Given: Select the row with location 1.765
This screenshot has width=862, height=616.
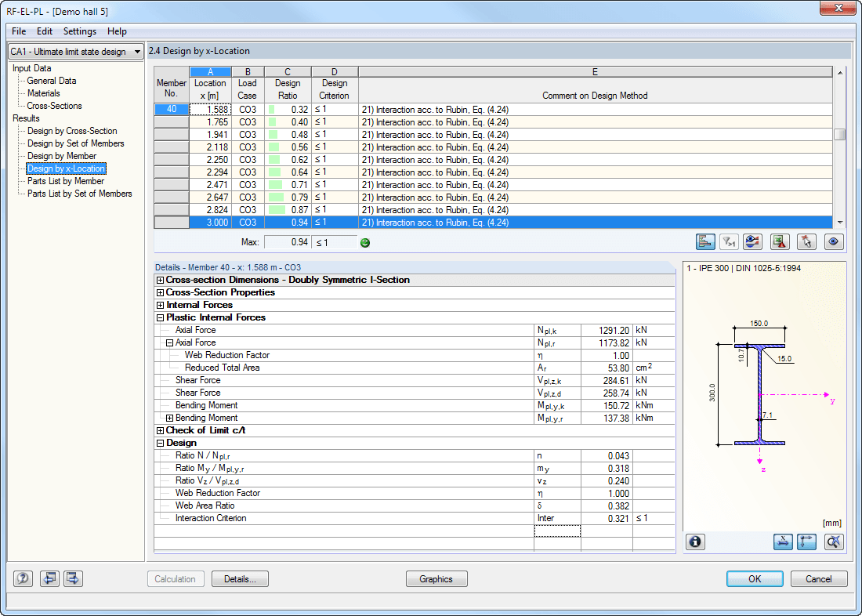Looking at the screenshot, I should tap(493, 122).
